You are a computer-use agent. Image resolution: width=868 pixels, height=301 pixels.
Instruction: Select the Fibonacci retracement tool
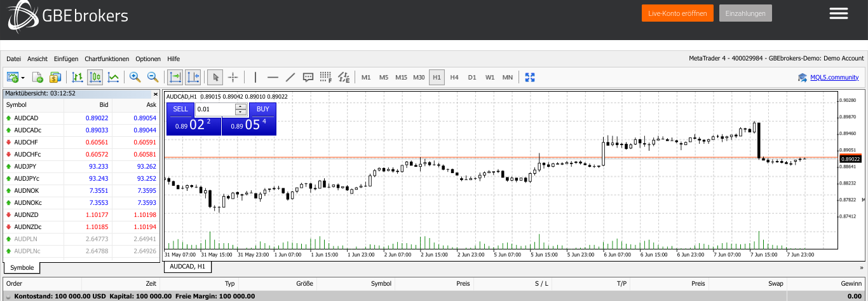(326, 77)
